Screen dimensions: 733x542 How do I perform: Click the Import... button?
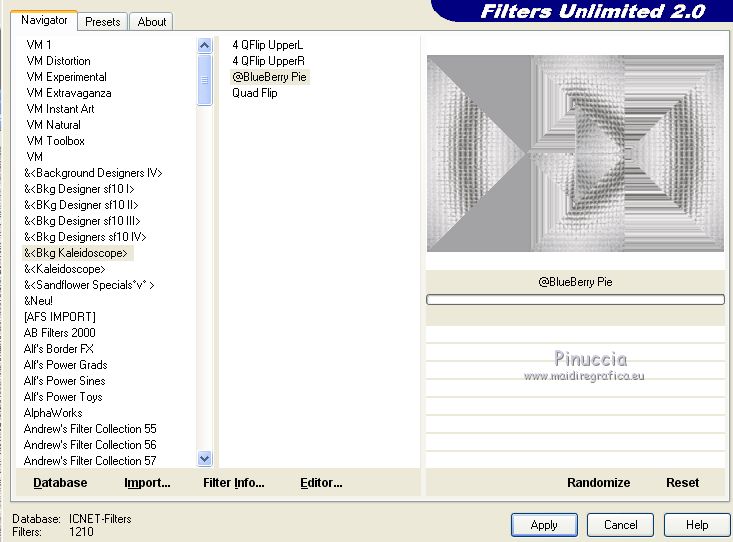147,483
